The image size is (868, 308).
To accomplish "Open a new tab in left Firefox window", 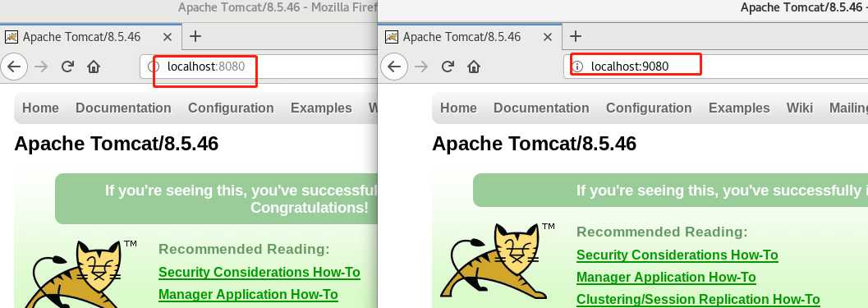I will (x=195, y=37).
